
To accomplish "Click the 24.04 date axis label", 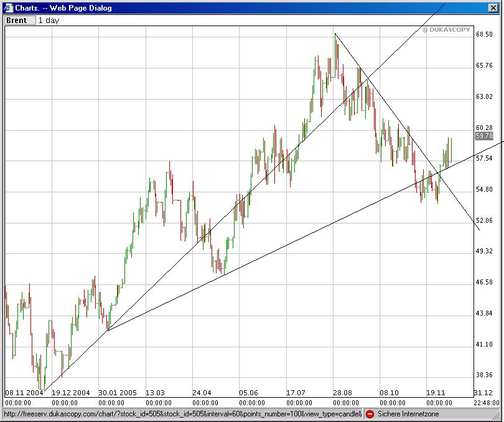I will [202, 393].
